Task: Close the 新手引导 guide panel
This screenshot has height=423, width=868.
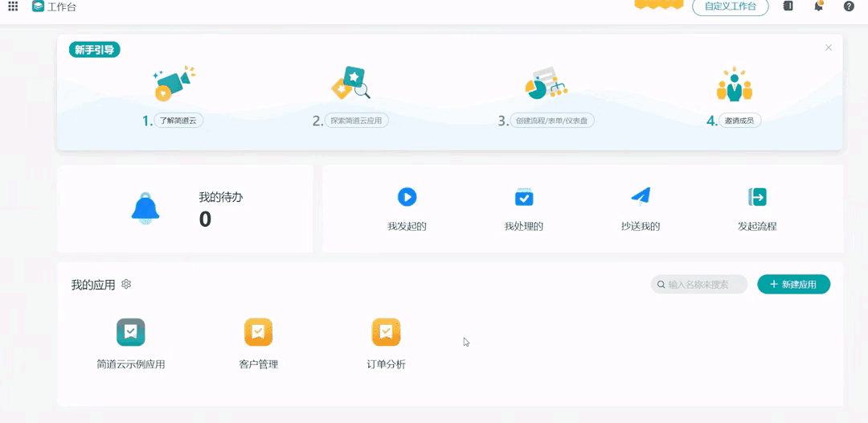Action: click(828, 48)
